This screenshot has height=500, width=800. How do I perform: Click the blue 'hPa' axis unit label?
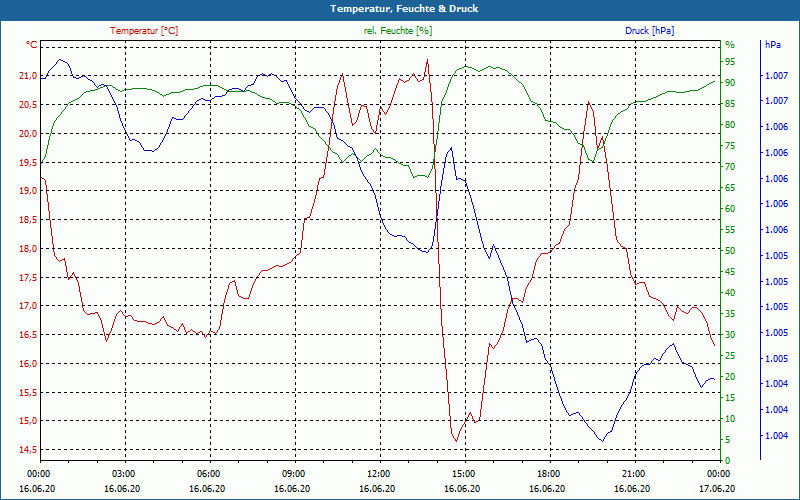point(772,45)
